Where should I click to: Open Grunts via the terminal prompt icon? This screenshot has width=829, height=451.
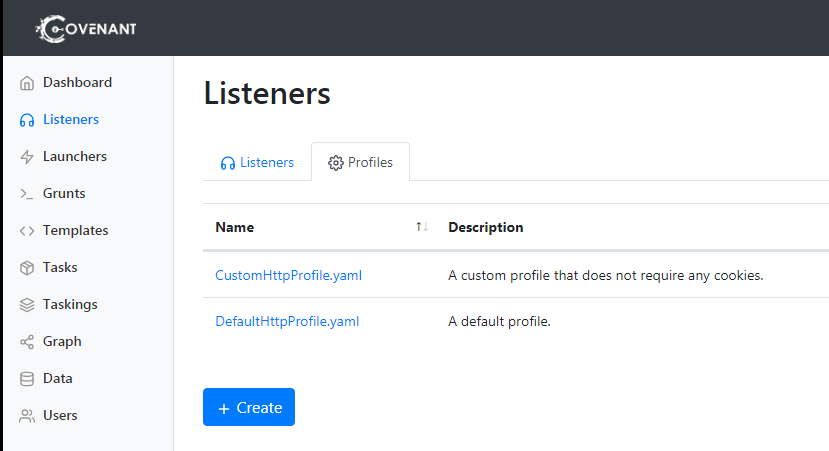[x=27, y=194]
